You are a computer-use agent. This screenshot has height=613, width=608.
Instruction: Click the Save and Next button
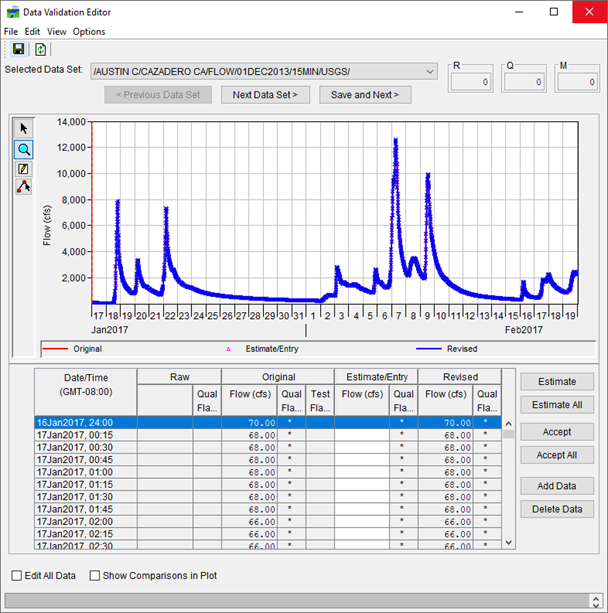pos(365,95)
